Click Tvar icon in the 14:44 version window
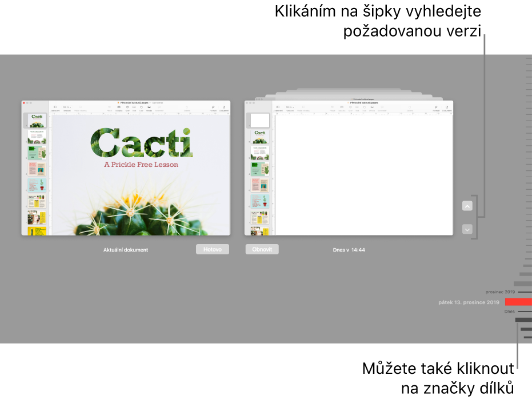 pos(364,108)
